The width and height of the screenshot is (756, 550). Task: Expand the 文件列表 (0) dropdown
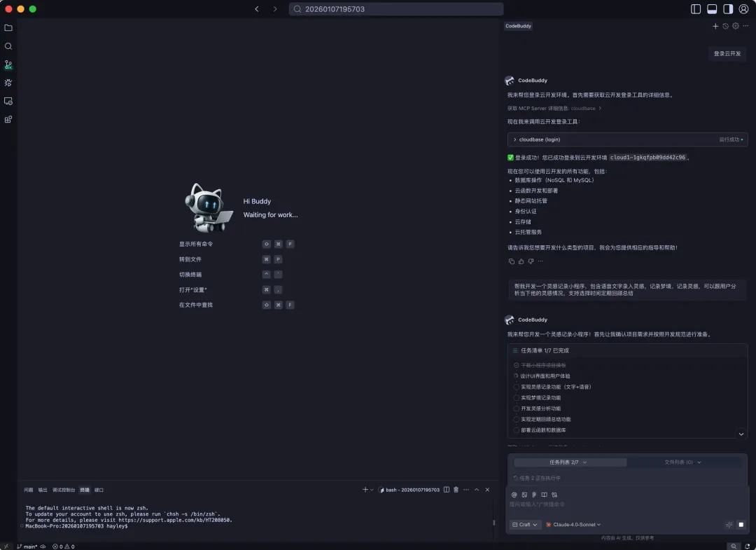682,462
